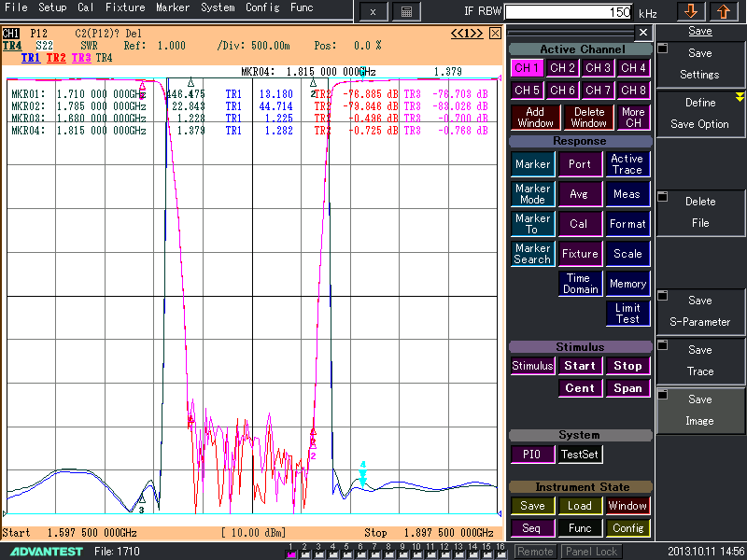Open the Marker Search menu
Image resolution: width=747 pixels, height=560 pixels.
point(532,254)
